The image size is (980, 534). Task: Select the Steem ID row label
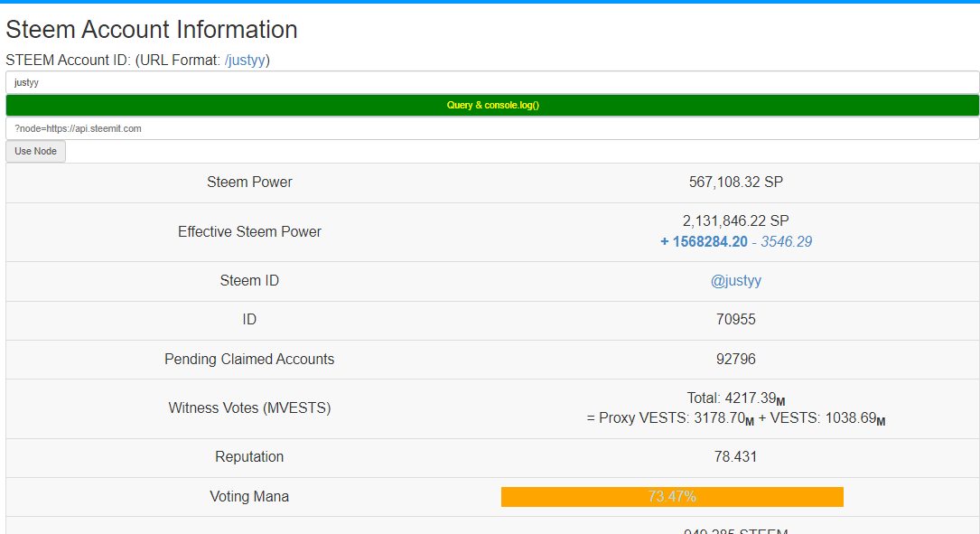[x=249, y=281]
